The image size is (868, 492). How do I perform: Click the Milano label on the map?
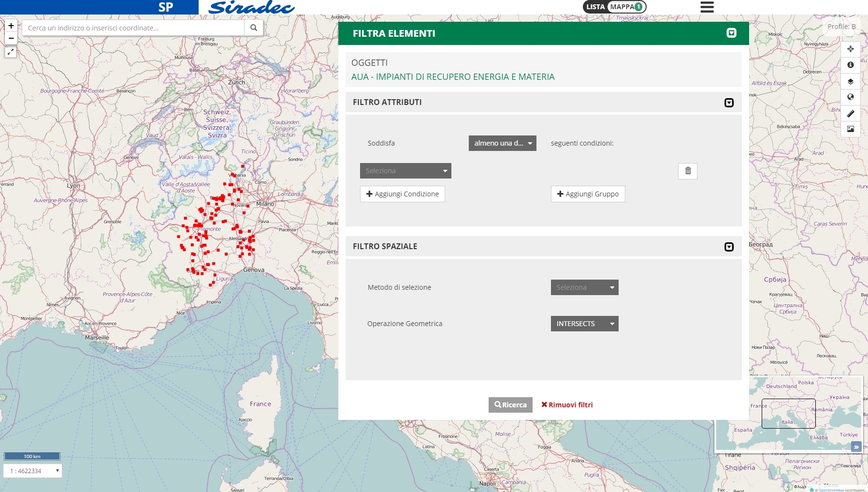pos(265,204)
